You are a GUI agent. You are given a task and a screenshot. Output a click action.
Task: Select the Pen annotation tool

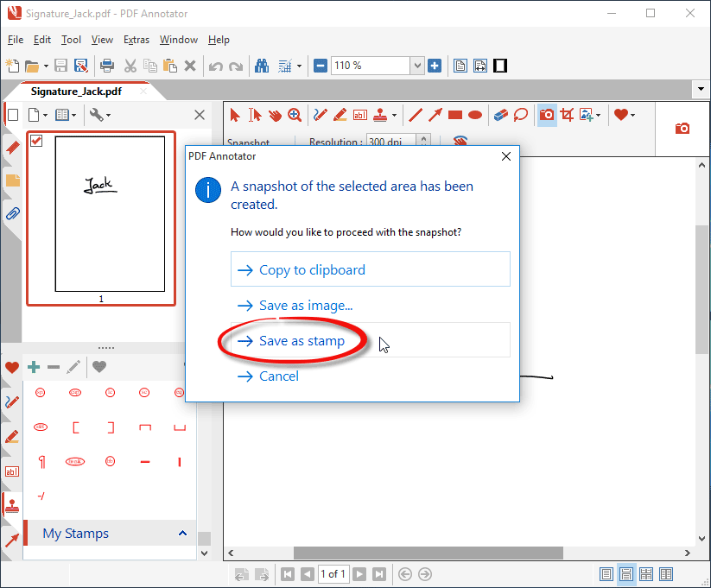tap(319, 114)
